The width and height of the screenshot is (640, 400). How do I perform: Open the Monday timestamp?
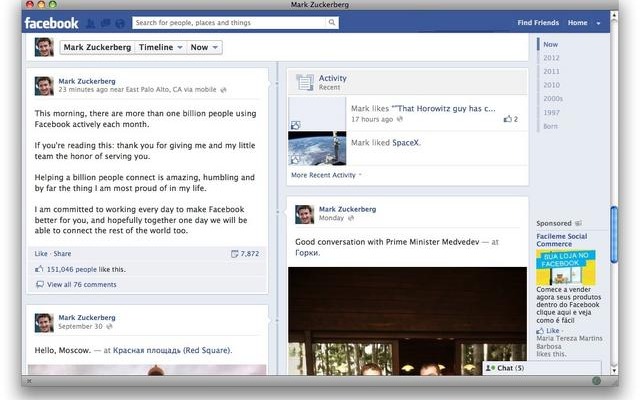pos(331,218)
